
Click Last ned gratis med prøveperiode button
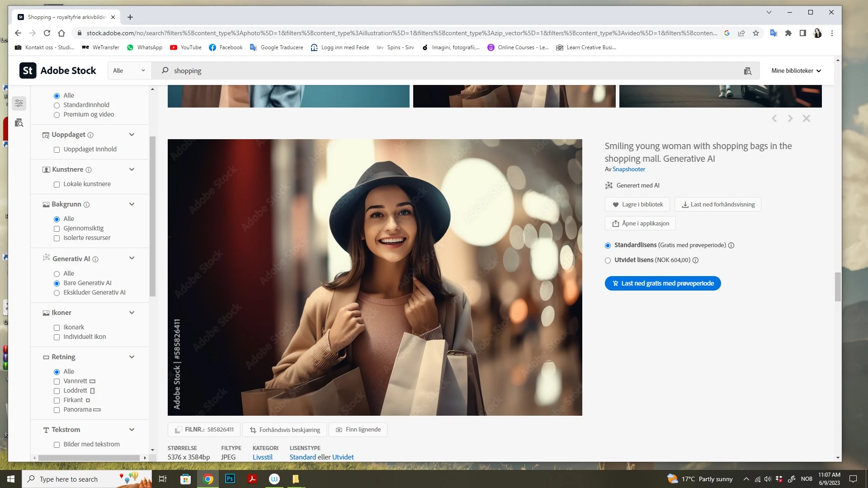663,283
